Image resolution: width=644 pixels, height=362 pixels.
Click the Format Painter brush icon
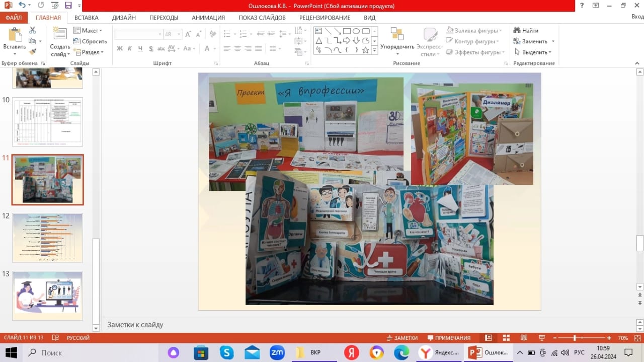pyautogui.click(x=33, y=52)
